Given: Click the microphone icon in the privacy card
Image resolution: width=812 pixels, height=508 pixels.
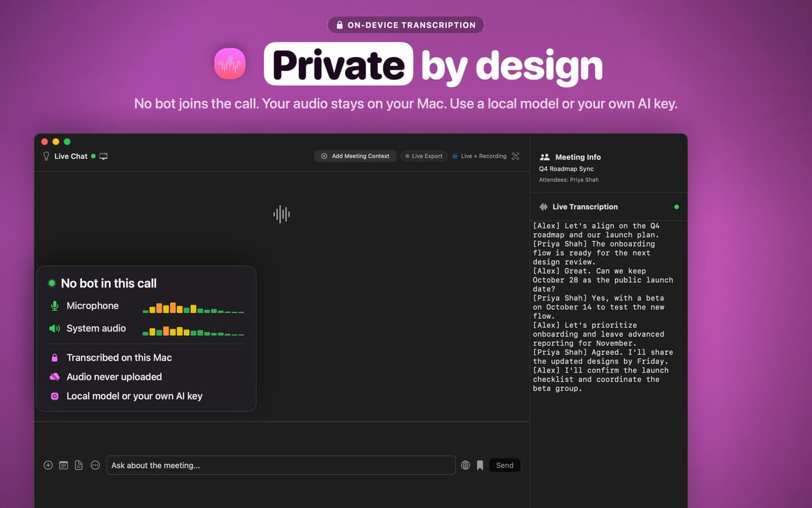Looking at the screenshot, I should click(55, 306).
